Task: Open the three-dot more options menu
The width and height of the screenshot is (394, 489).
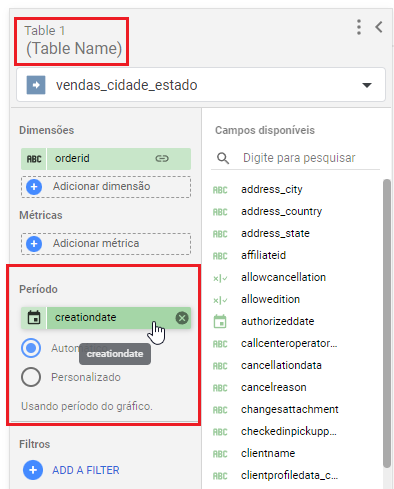Action: click(x=359, y=27)
